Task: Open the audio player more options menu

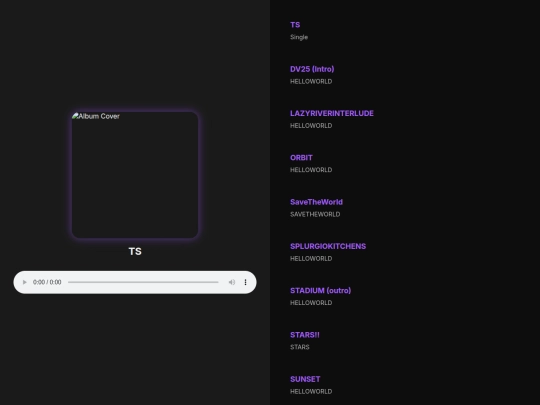Action: (245, 282)
